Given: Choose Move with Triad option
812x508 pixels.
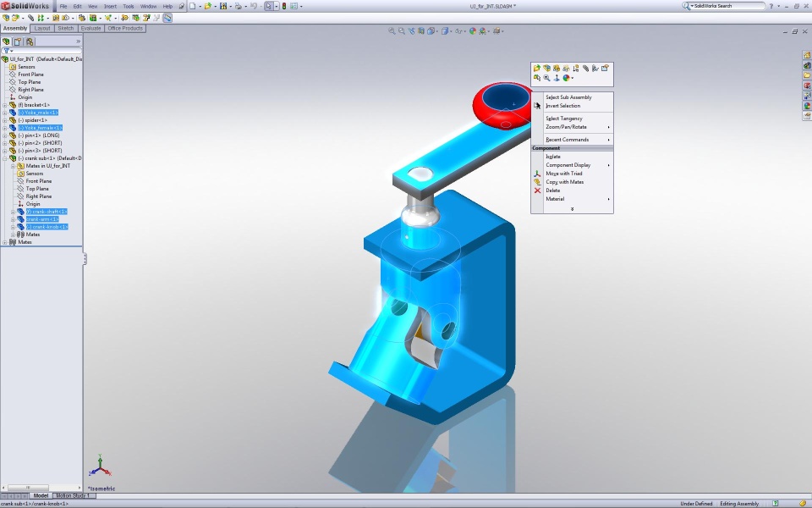Looking at the screenshot, I should click(573, 174).
